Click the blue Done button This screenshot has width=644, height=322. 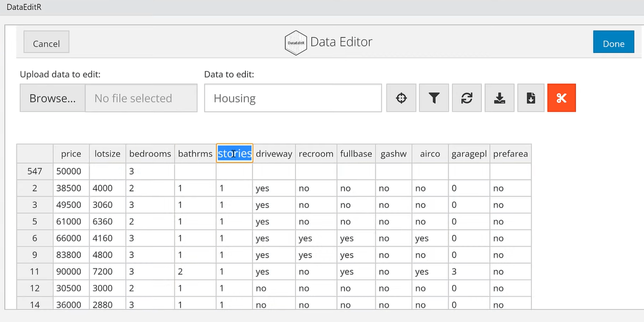click(613, 43)
